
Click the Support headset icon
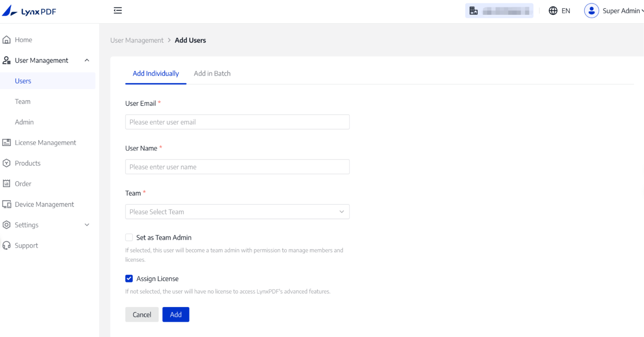pyautogui.click(x=7, y=246)
